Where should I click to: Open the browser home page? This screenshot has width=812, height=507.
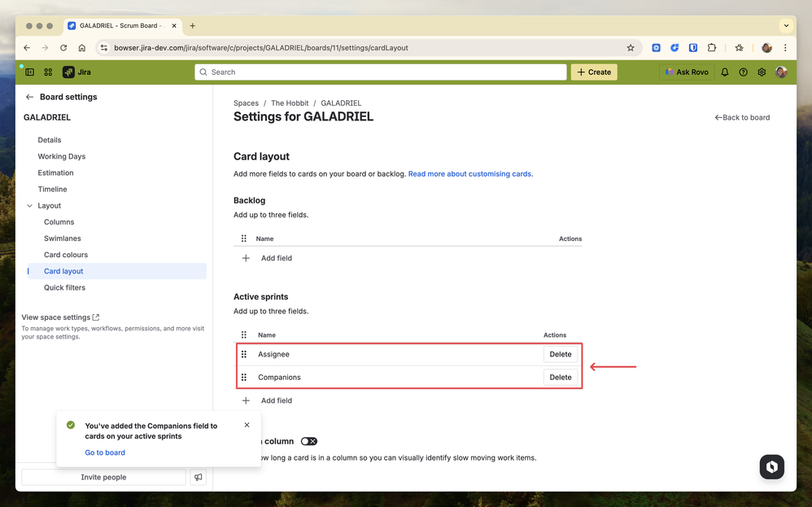82,48
